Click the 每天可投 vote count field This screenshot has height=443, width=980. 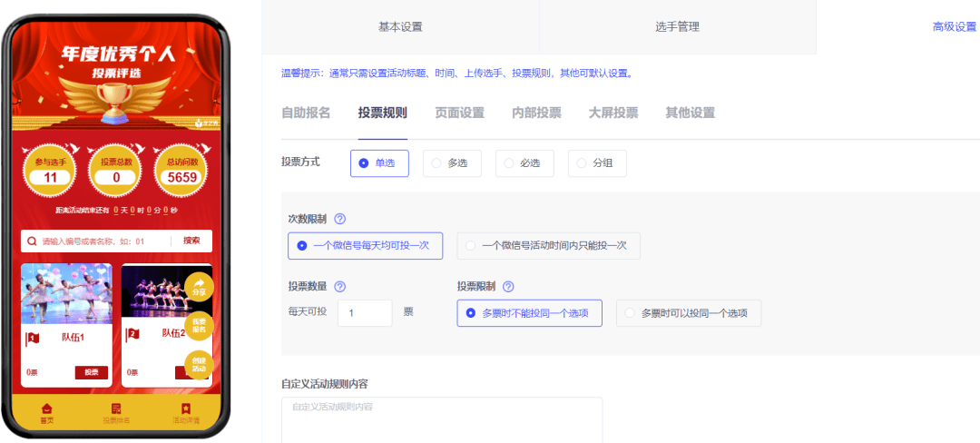pos(365,312)
